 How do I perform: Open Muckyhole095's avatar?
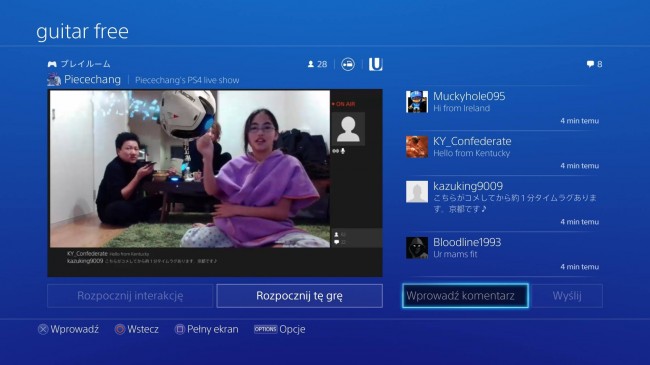[x=417, y=102]
